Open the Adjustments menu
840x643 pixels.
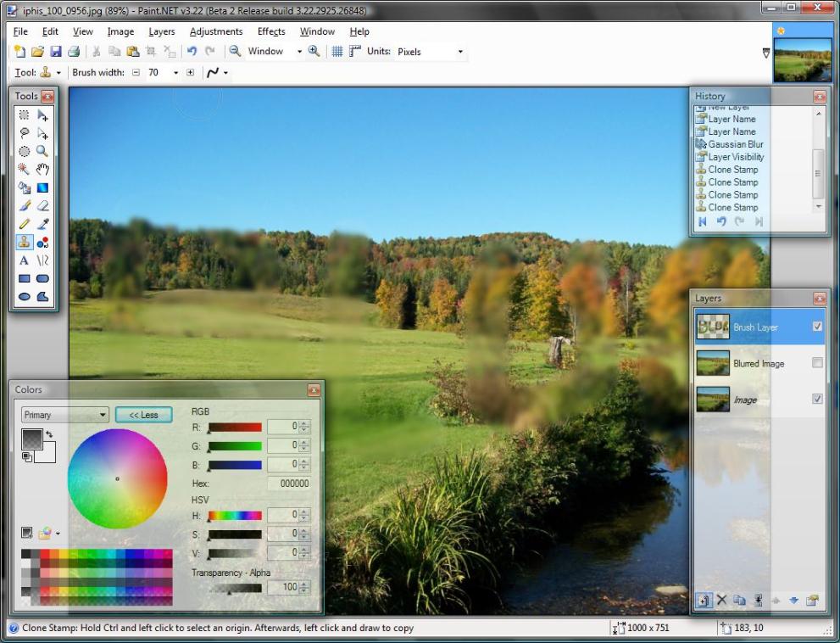pos(216,31)
